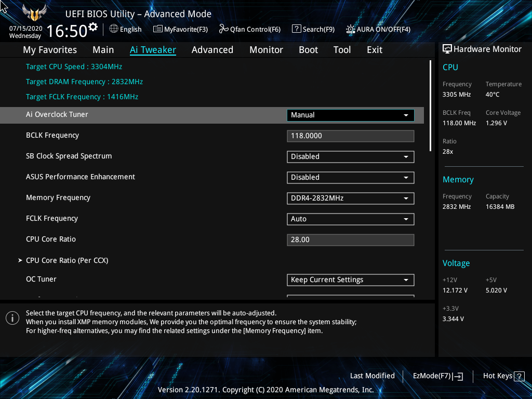Select the Ai Tweaker tab

click(x=153, y=50)
